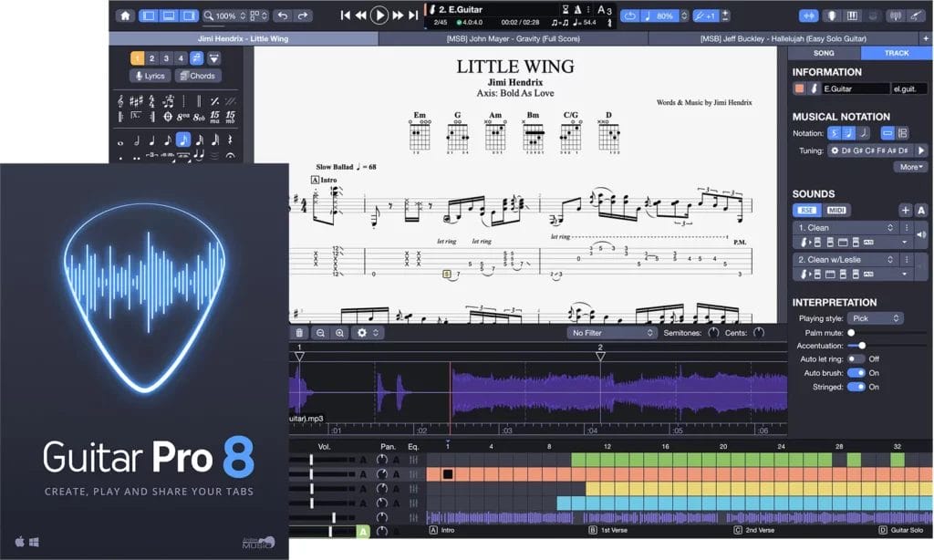
Task: Expand the More notation options
Action: [911, 167]
